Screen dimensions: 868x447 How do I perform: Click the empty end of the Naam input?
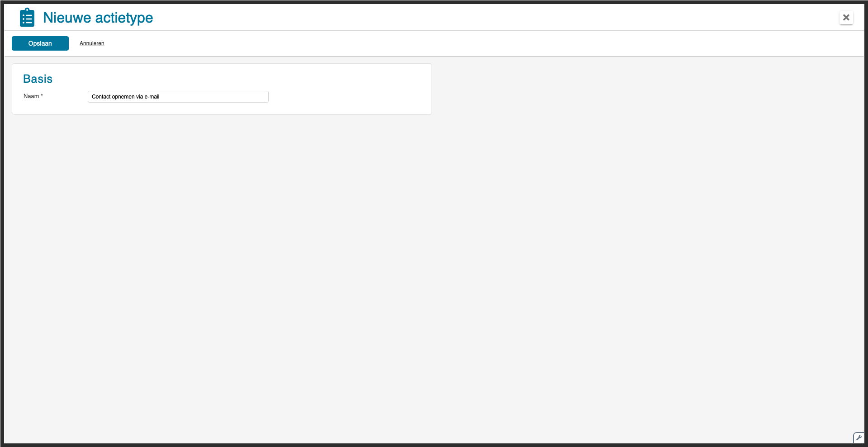(217, 97)
